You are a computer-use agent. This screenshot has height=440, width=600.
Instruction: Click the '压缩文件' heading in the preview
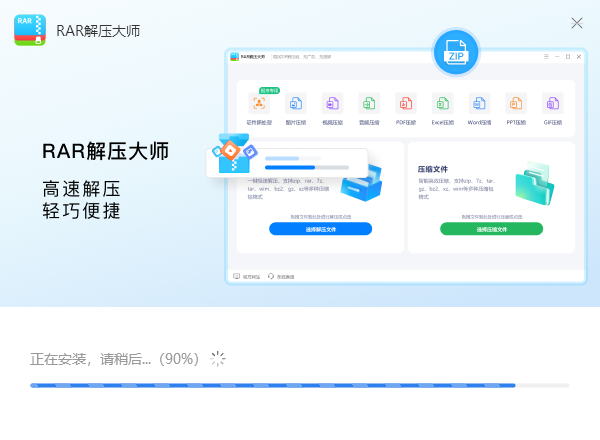[x=433, y=169]
